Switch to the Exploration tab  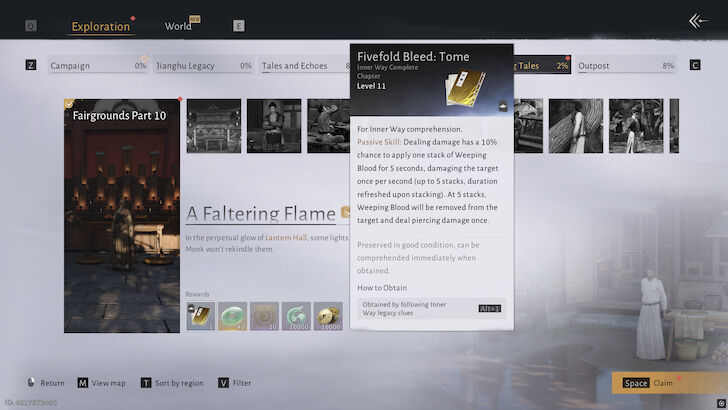point(101,26)
